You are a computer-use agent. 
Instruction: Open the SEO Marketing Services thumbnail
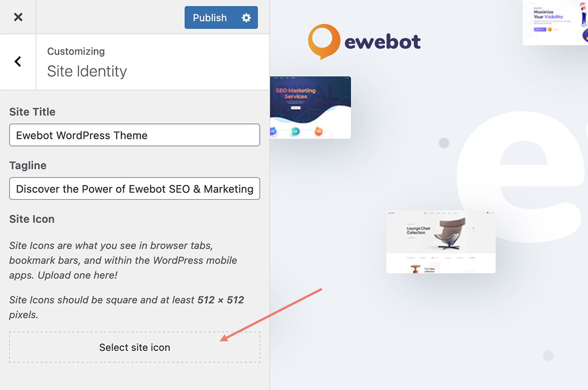(x=311, y=107)
